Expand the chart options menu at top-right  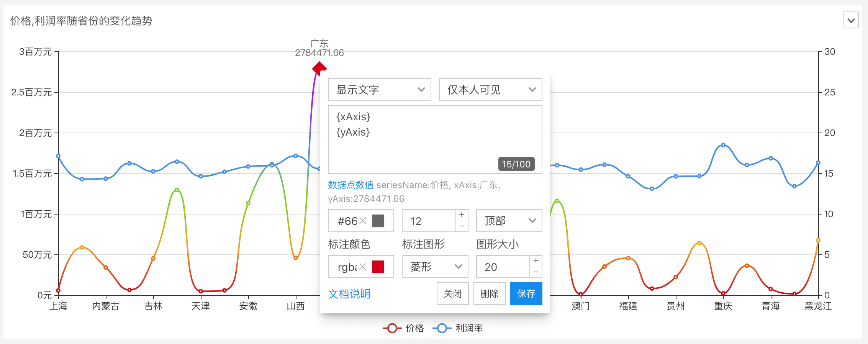[x=851, y=20]
